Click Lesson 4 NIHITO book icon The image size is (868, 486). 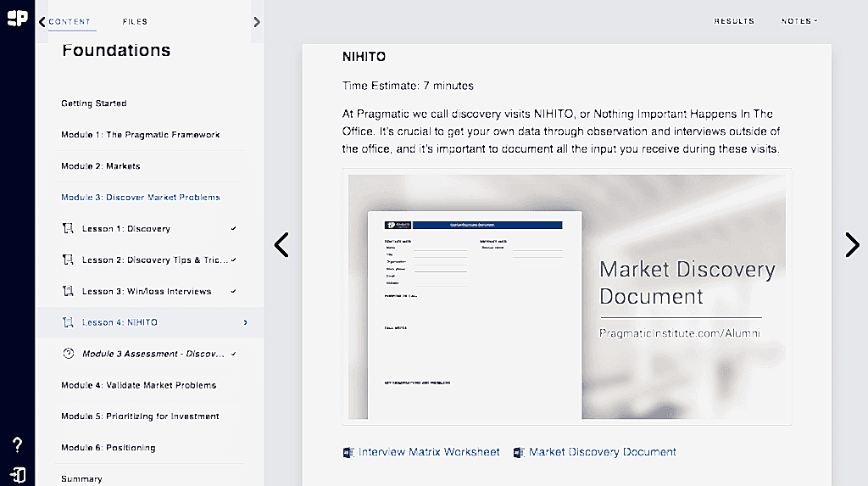(x=68, y=322)
